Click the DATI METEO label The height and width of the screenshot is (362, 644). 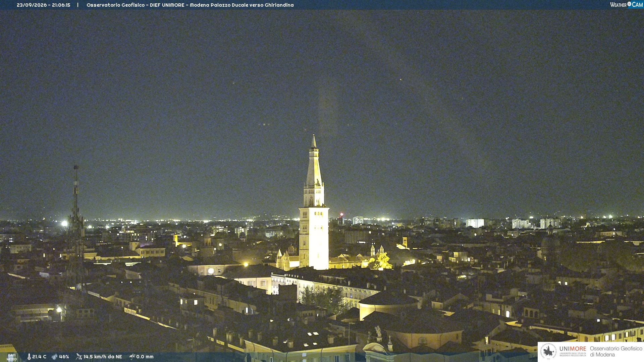(x=12, y=357)
